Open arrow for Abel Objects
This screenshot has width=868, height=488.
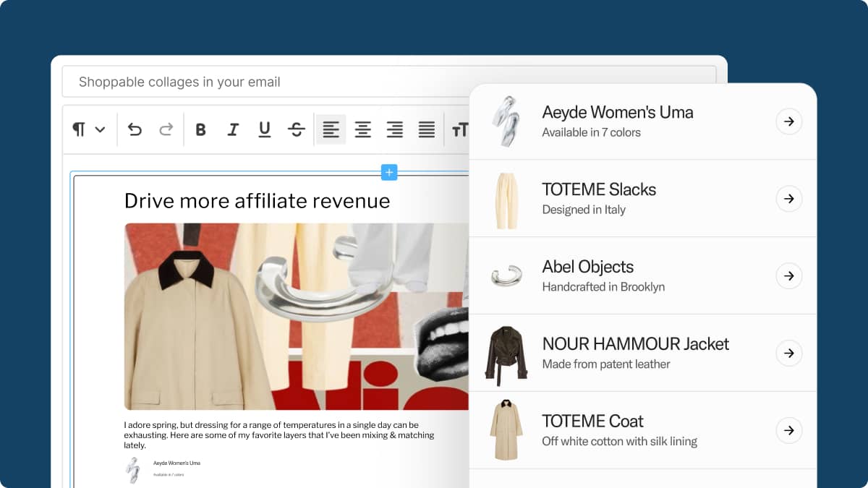tap(789, 275)
